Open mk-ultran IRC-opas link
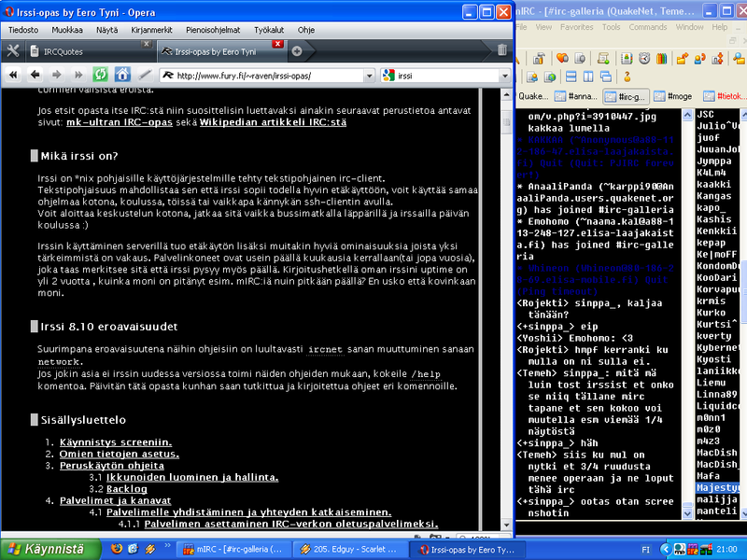747x560 pixels. (x=120, y=122)
